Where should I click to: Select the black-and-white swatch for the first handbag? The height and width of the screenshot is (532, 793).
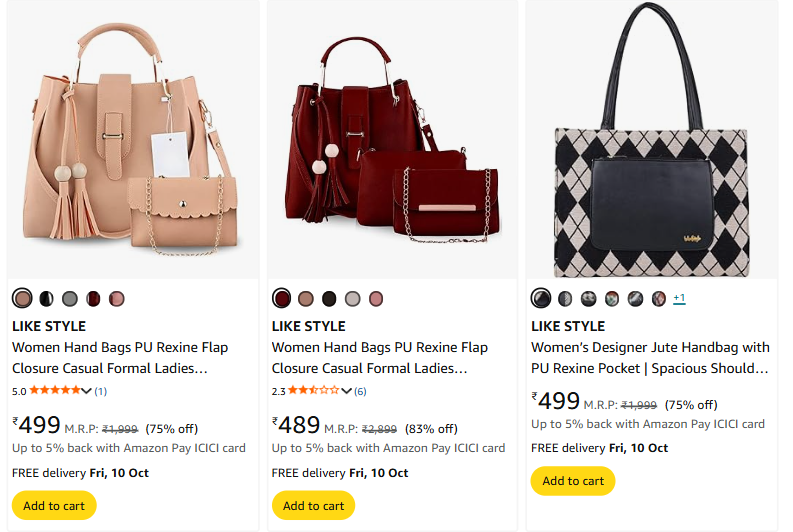(x=46, y=299)
